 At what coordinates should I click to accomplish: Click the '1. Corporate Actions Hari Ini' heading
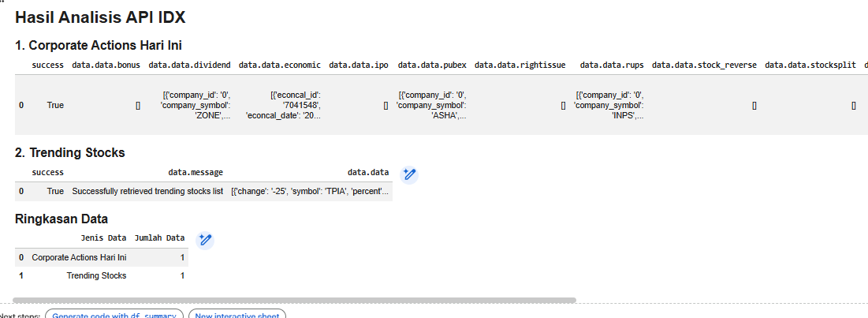pos(99,46)
